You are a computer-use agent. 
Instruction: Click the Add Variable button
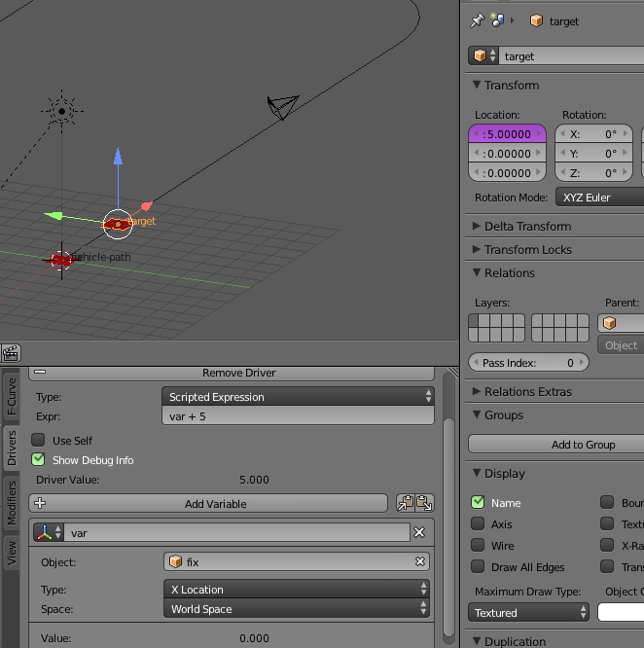(x=208, y=504)
